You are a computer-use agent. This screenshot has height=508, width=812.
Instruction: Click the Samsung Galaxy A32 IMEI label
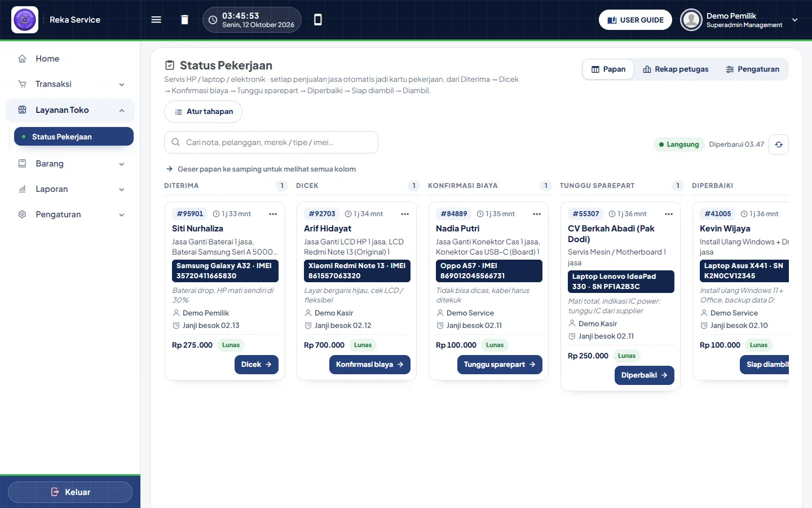225,271
